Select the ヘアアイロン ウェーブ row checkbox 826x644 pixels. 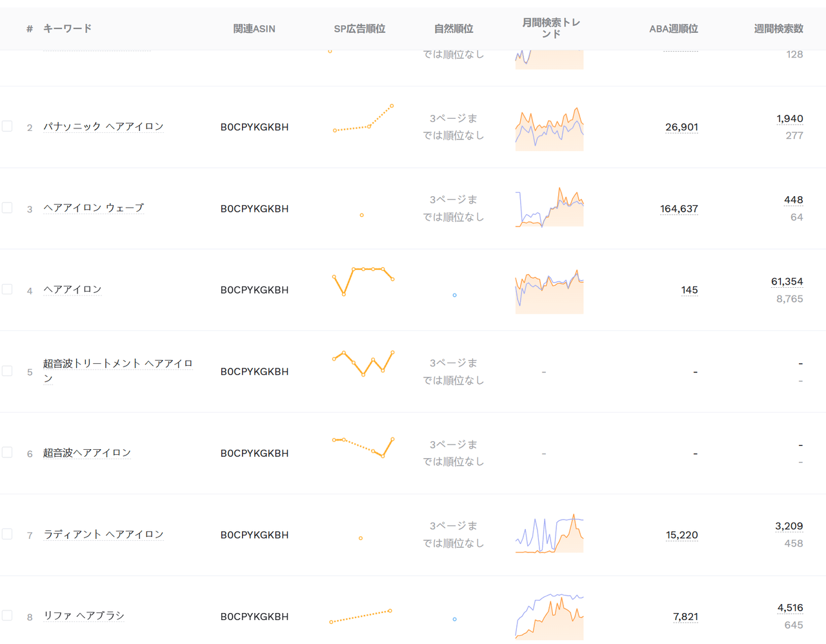[x=7, y=208]
